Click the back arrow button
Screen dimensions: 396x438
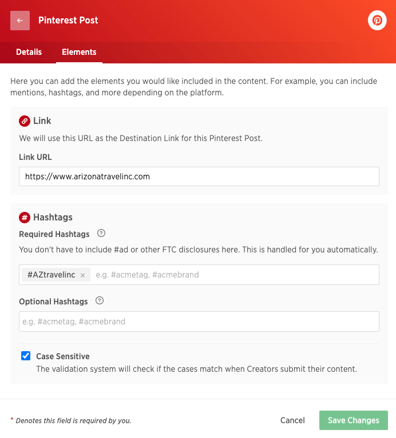[x=20, y=20]
